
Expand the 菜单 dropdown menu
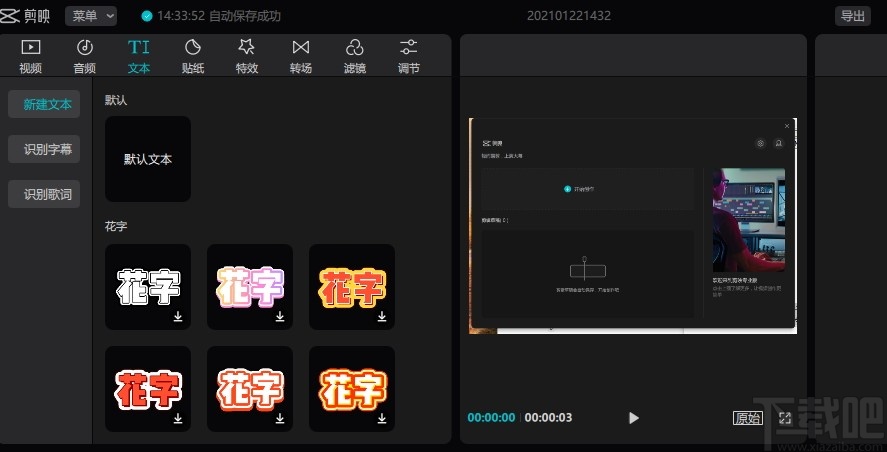(91, 16)
